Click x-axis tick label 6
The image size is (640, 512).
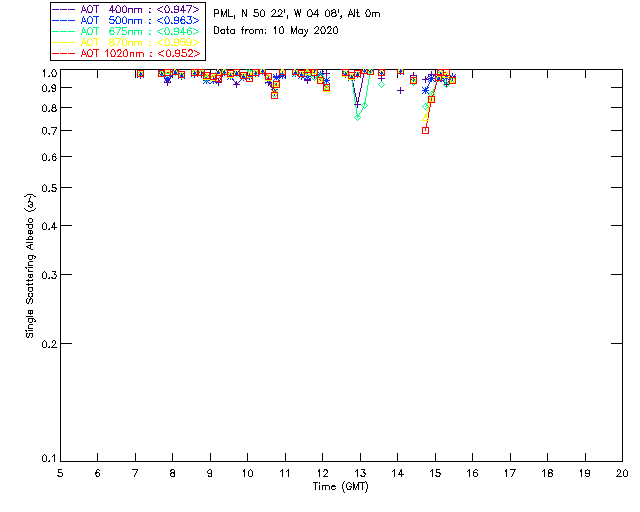point(98,473)
